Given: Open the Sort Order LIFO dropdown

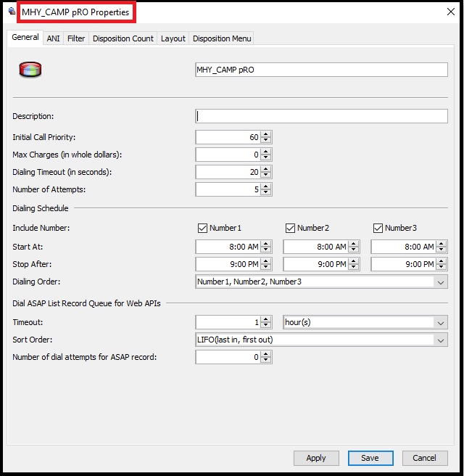Looking at the screenshot, I should coord(321,340).
